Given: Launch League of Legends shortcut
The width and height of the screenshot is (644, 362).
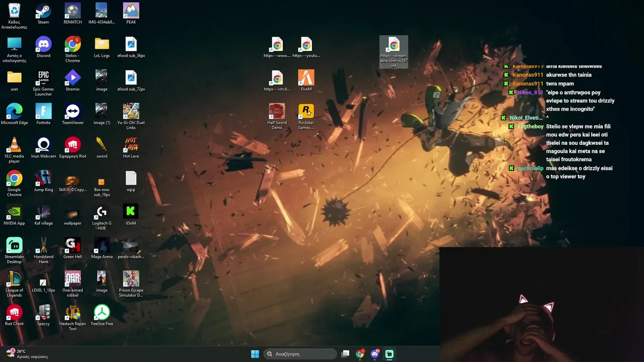Looking at the screenshot, I should point(14,284).
